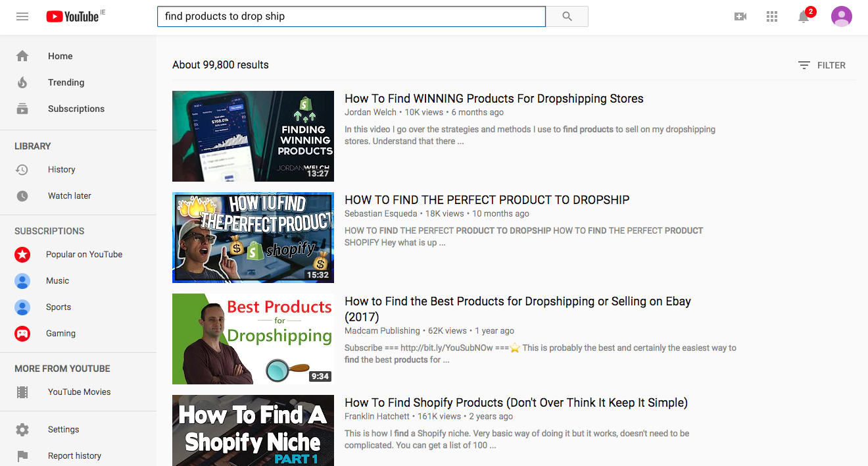Viewport: 868px width, 466px height.
Task: Click the Watch later clock icon
Action: tap(22, 195)
